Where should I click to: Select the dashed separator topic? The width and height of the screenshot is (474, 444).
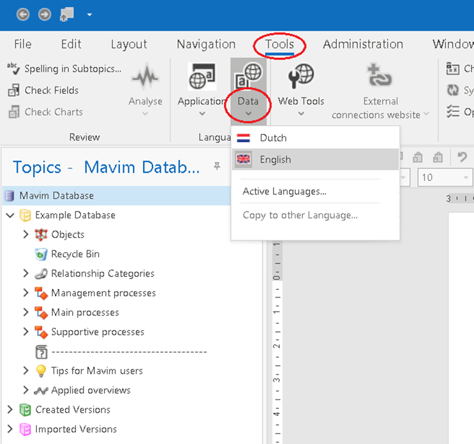(x=129, y=352)
